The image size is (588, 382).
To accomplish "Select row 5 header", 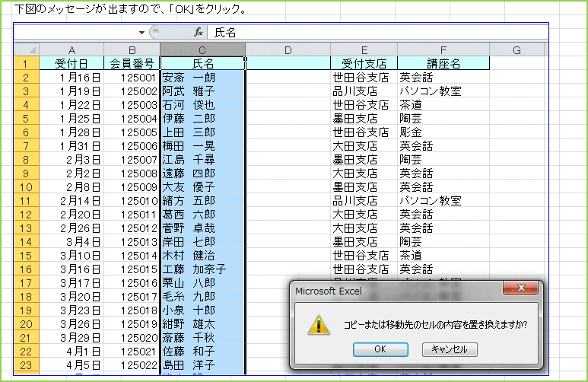I will point(27,119).
